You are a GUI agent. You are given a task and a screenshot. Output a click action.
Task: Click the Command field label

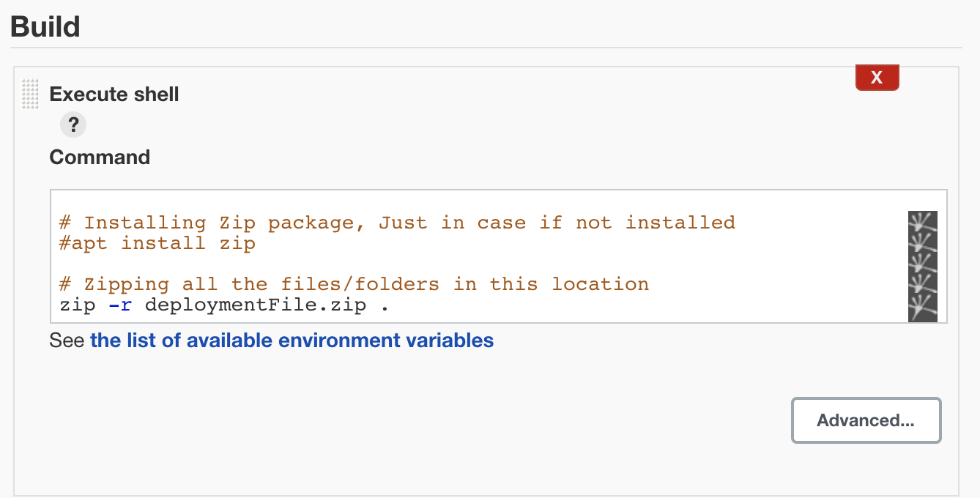point(100,157)
